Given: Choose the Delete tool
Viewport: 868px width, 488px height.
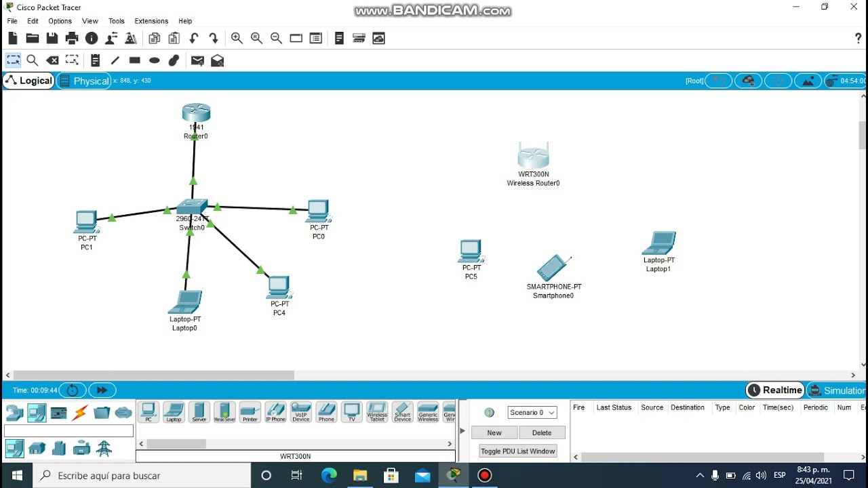Looking at the screenshot, I should point(52,60).
